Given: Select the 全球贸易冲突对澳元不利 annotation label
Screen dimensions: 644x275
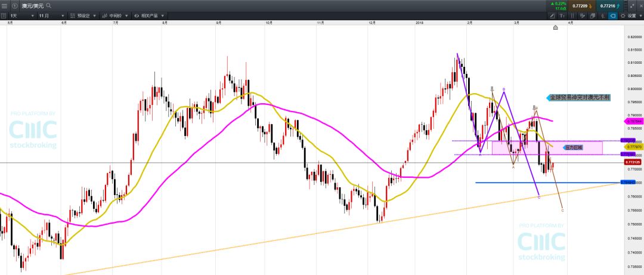Looking at the screenshot, I should tap(578, 97).
